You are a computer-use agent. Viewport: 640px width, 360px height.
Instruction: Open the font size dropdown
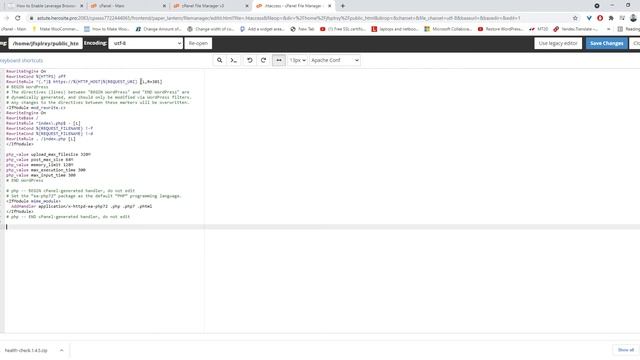pyautogui.click(x=298, y=60)
